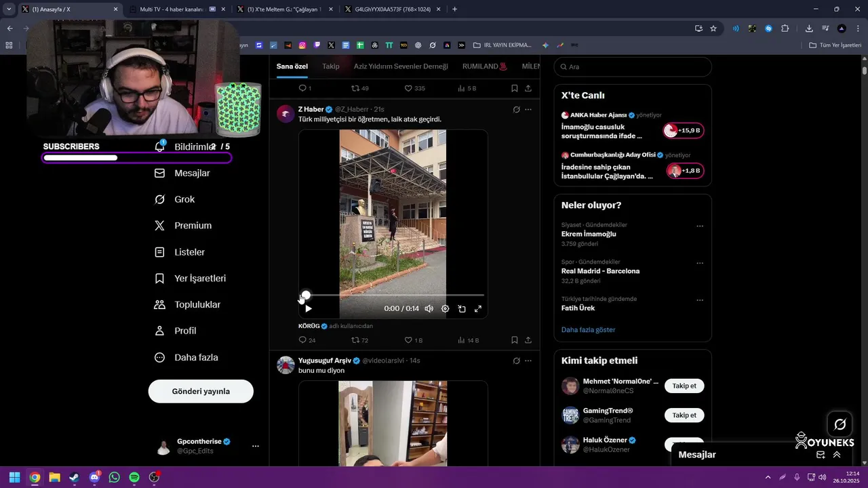Expand the Mesajlar drawer with chevrons
Image resolution: width=868 pixels, height=488 pixels.
pos(837,455)
